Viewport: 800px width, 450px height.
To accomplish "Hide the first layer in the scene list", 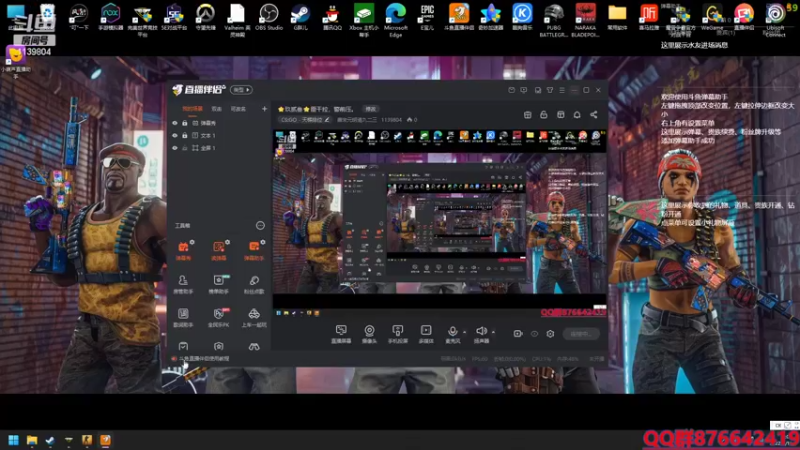I will [175, 123].
